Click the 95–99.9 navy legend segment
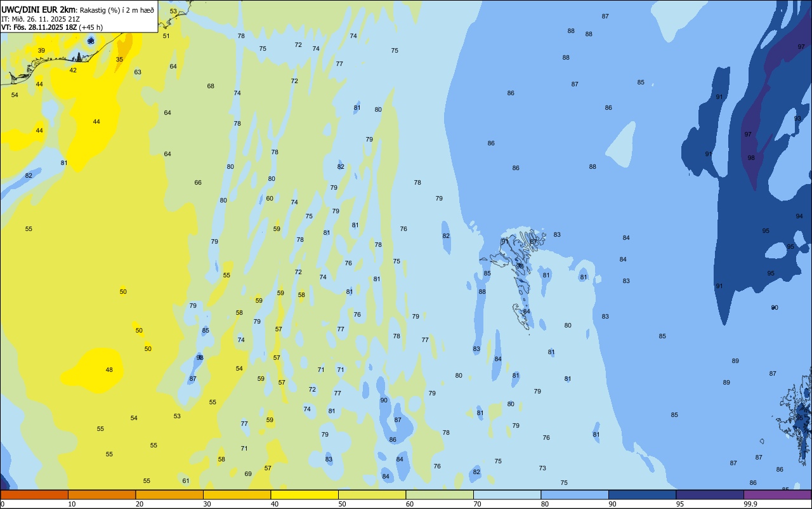 coord(710,494)
